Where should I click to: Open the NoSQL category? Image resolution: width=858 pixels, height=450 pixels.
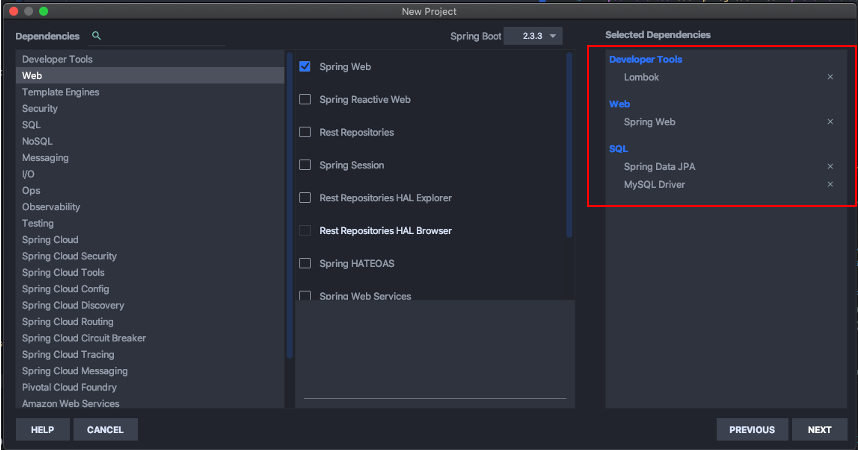pos(150,141)
